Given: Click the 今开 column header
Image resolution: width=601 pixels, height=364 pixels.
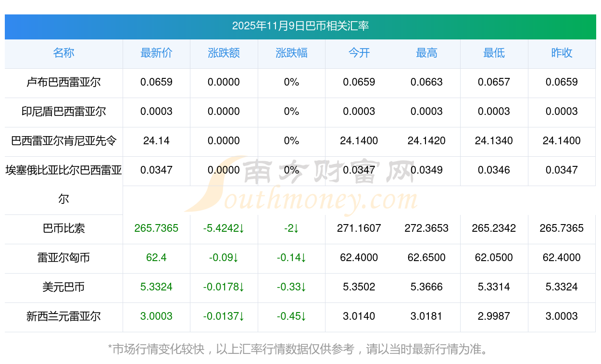Looking at the screenshot, I should click(359, 53).
